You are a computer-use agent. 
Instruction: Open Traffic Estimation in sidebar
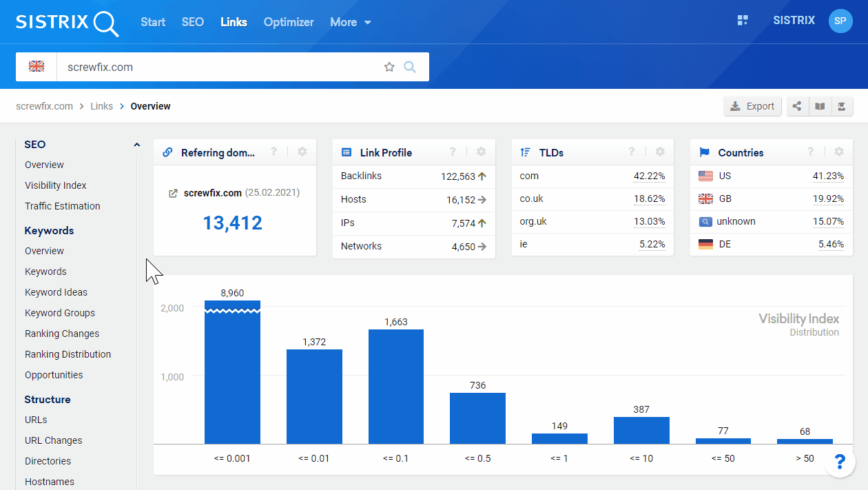(x=63, y=206)
